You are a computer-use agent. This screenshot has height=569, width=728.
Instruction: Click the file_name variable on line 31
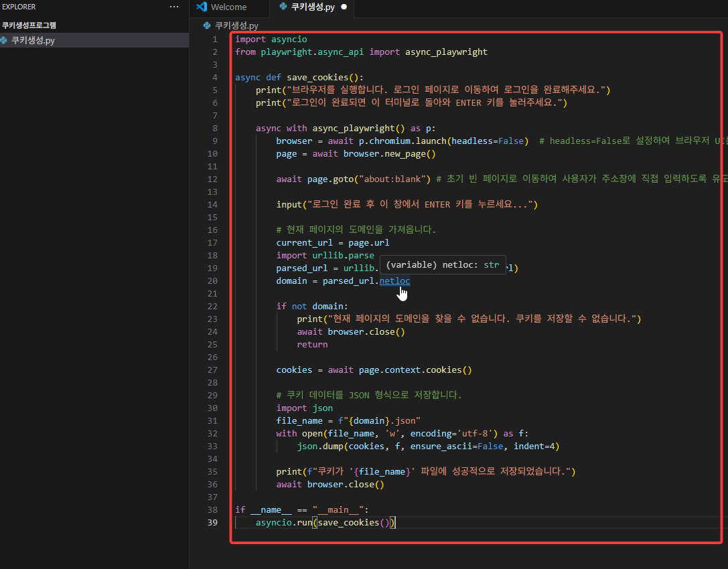tap(299, 420)
